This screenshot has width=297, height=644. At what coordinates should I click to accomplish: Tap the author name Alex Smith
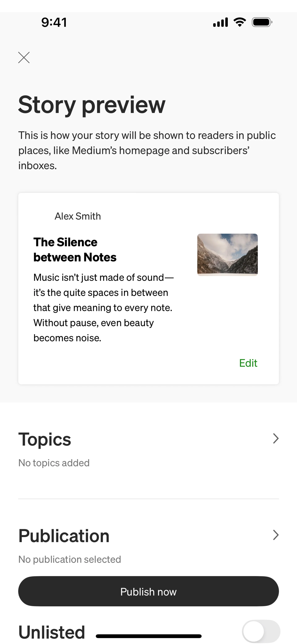click(x=78, y=216)
